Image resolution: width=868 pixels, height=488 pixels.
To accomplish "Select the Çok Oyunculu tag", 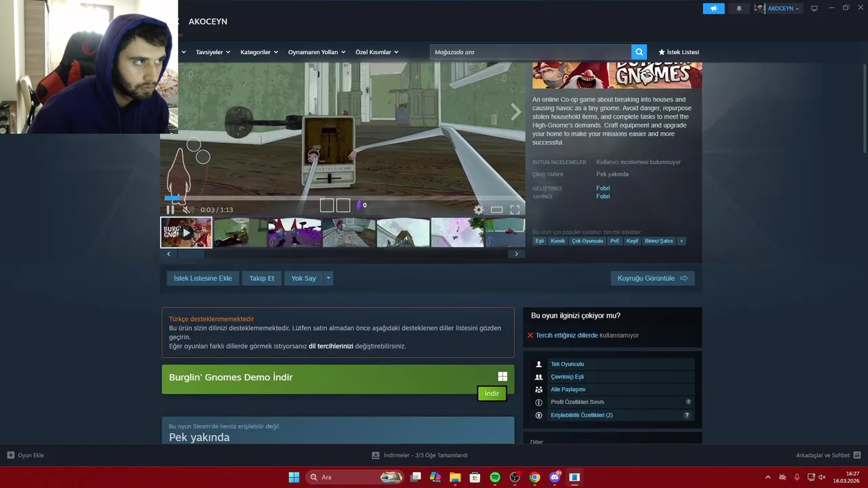I will coord(587,241).
